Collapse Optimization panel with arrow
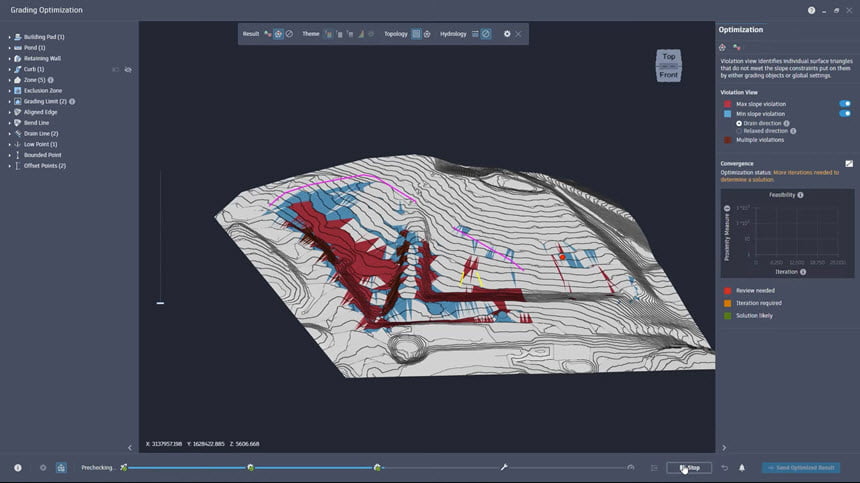 click(x=724, y=448)
